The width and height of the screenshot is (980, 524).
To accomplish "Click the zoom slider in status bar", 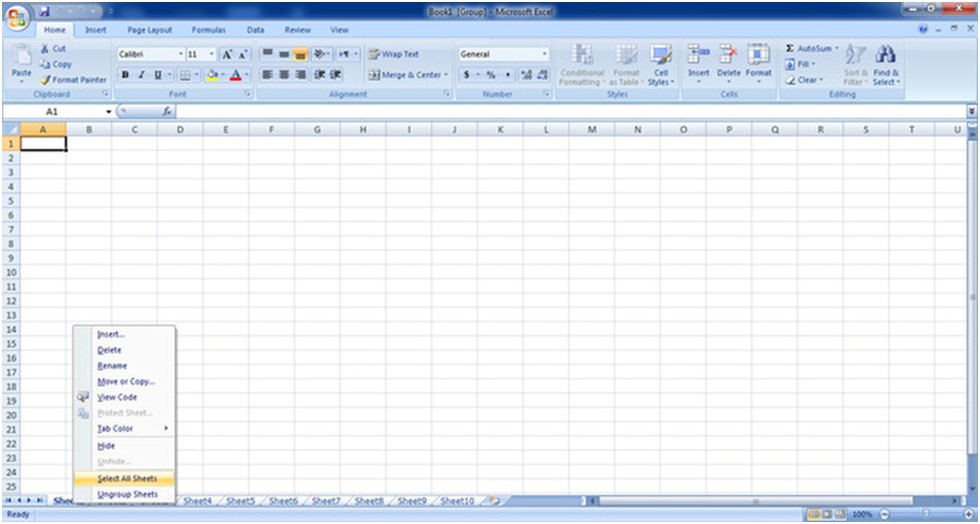I will 926,514.
